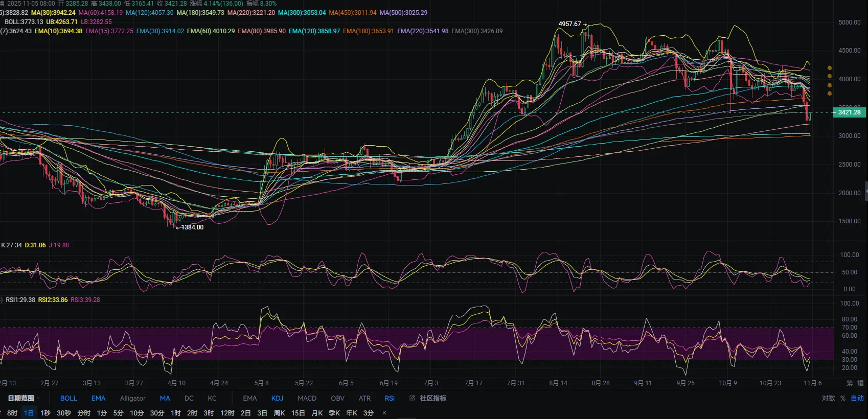
Task: Switch to the 30分 timeframe
Action: [x=157, y=413]
